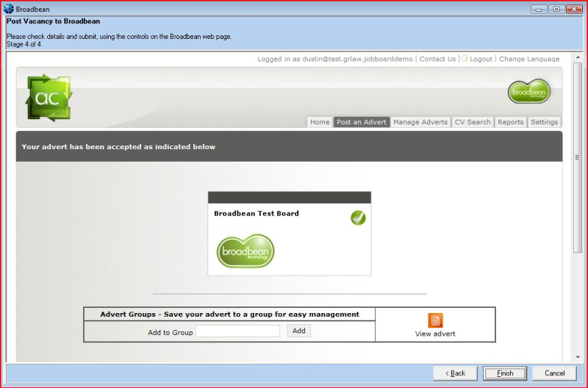Click the Contact Us link

pos(437,59)
